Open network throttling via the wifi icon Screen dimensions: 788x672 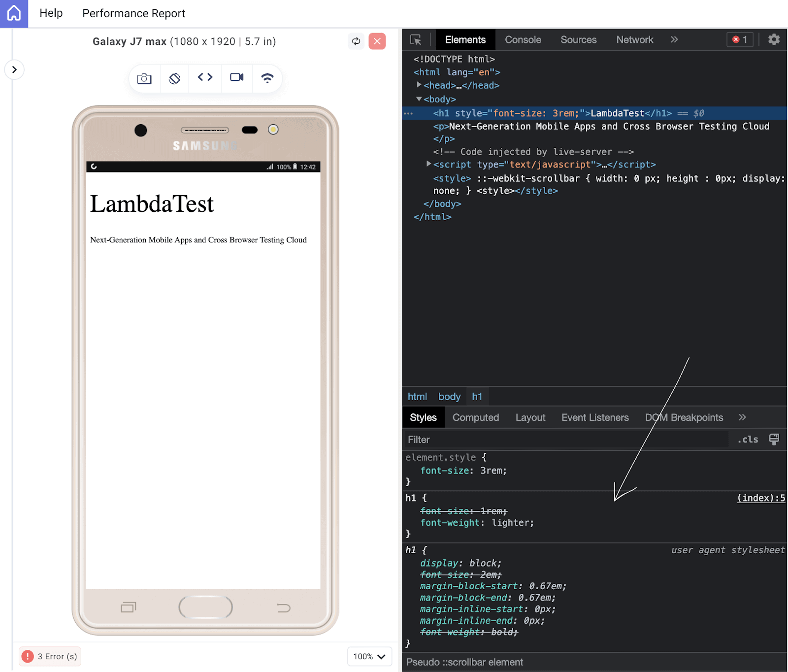[267, 78]
